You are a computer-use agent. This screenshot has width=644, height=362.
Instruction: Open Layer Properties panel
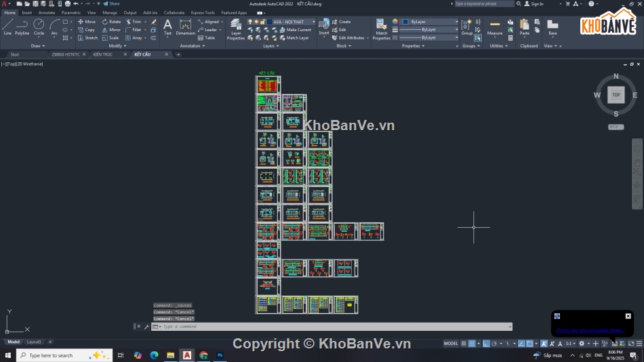(236, 29)
